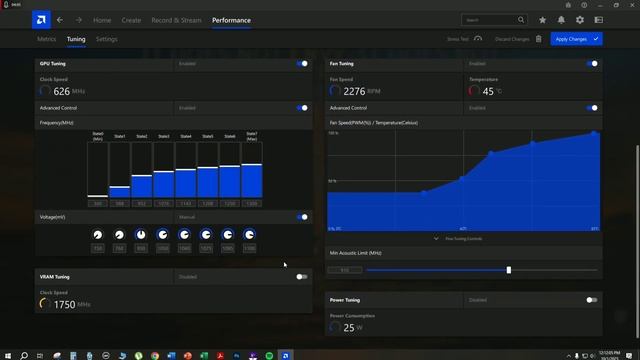Start the Stress Test
This screenshot has height=360, width=640.
tap(464, 39)
